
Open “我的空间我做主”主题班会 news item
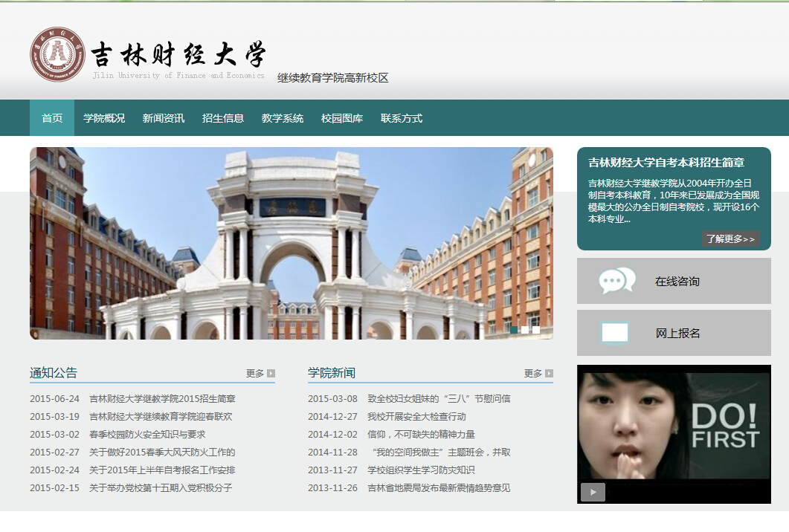coord(441,452)
